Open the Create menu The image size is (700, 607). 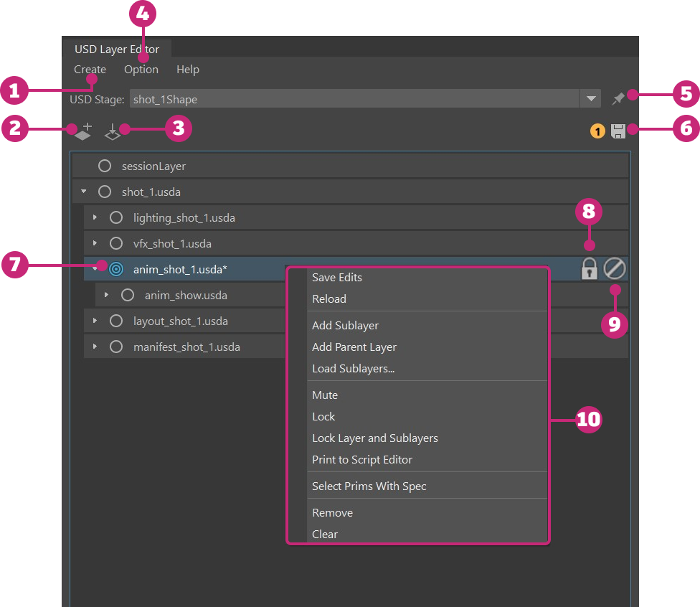pos(90,70)
